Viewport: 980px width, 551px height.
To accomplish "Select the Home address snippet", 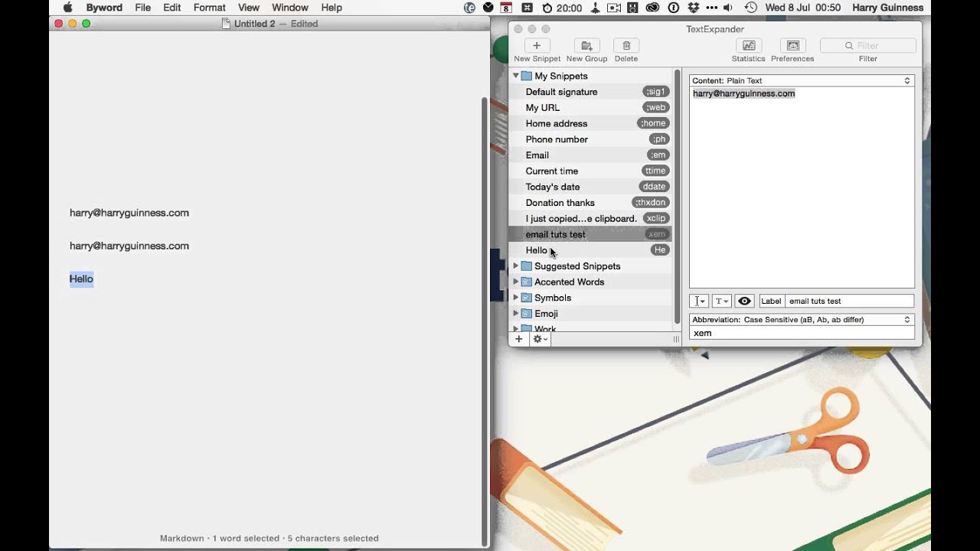I will pyautogui.click(x=590, y=123).
